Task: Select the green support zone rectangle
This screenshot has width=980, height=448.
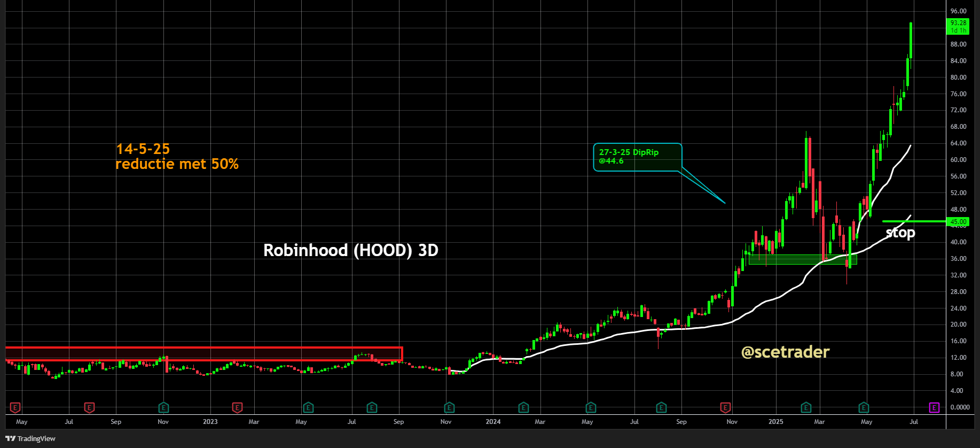Action: [803, 259]
